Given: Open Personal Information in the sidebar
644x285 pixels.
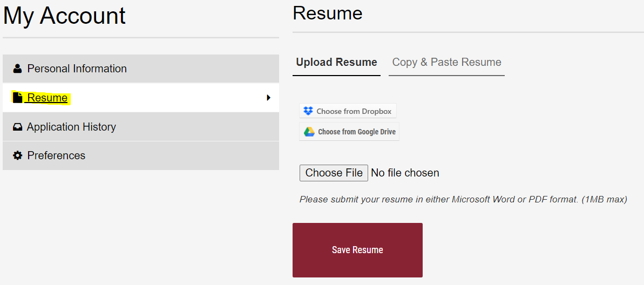Looking at the screenshot, I should click(x=141, y=69).
